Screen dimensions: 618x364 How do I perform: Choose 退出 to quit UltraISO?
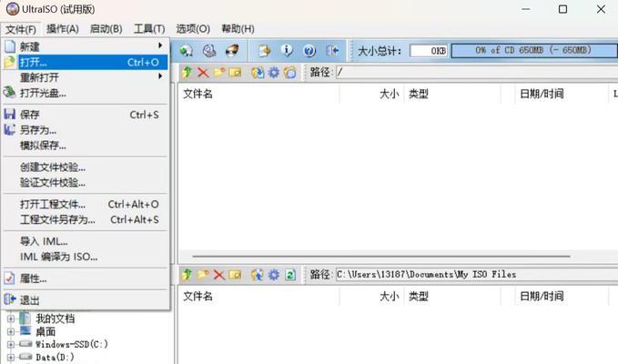(x=86, y=300)
